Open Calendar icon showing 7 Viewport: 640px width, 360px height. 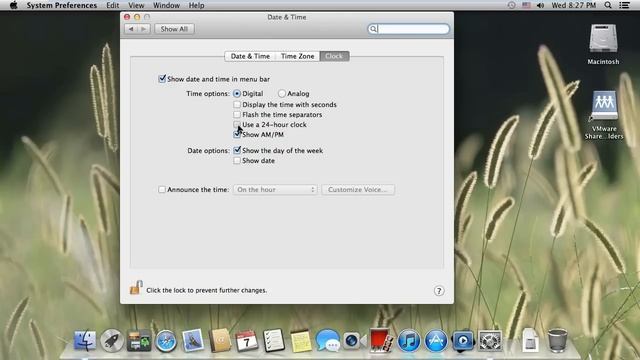pyautogui.click(x=247, y=341)
